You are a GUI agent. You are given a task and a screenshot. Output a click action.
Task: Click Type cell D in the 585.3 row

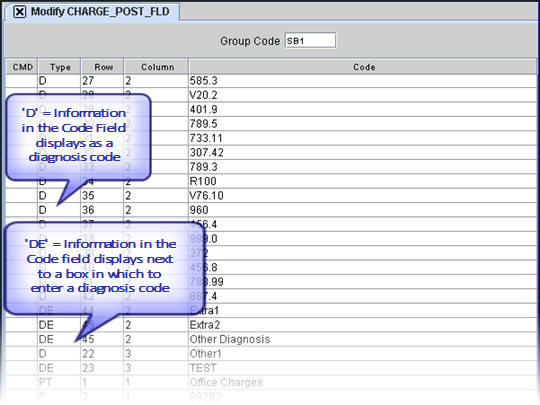pyautogui.click(x=59, y=81)
